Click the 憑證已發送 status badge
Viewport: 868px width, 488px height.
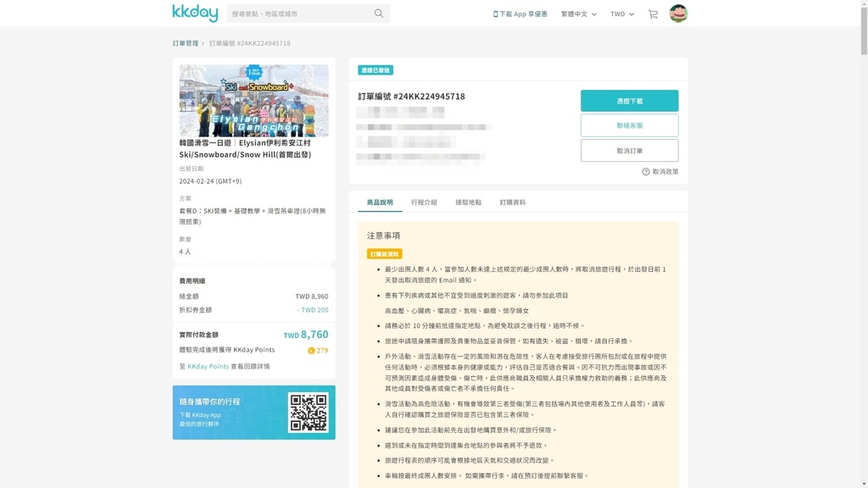pos(376,70)
